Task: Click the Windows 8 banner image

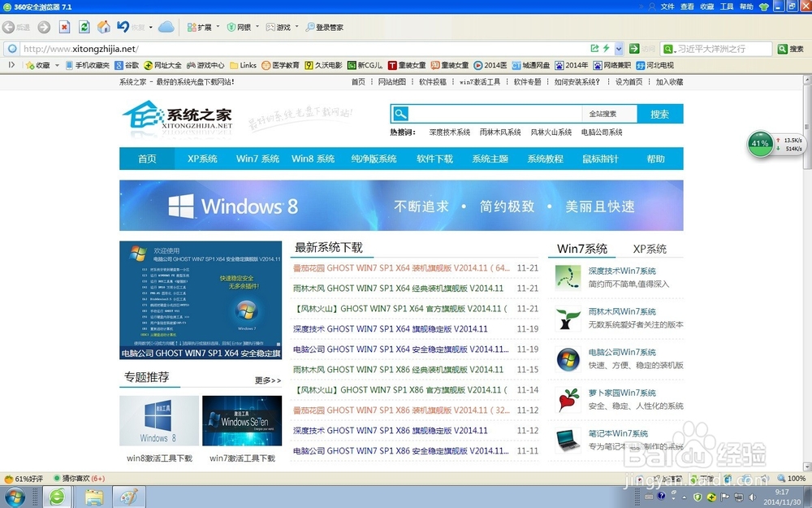Action: click(x=401, y=206)
